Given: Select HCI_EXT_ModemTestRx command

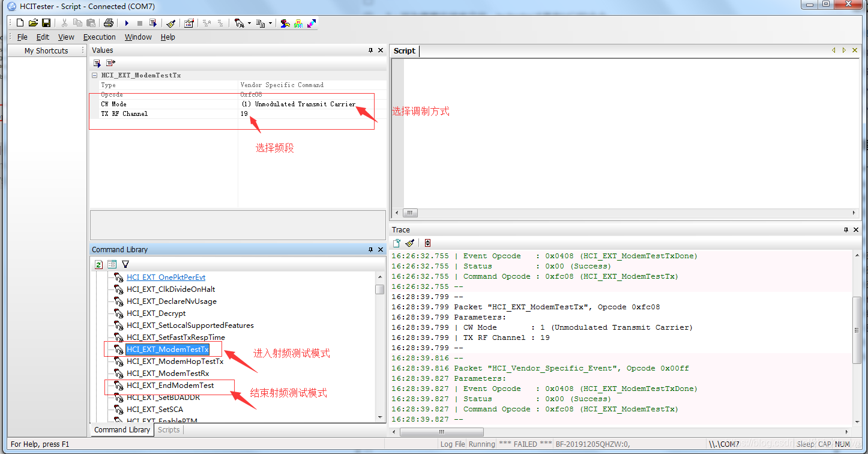Looking at the screenshot, I should (168, 374).
